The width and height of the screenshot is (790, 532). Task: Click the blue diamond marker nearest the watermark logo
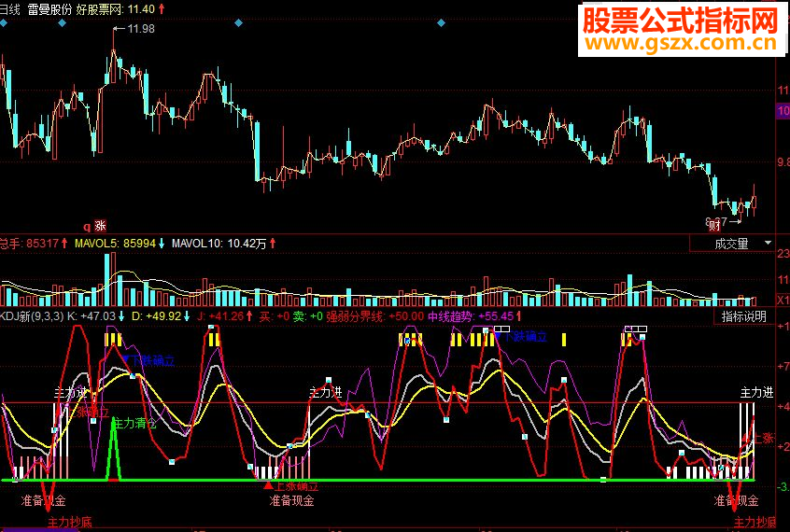point(442,23)
